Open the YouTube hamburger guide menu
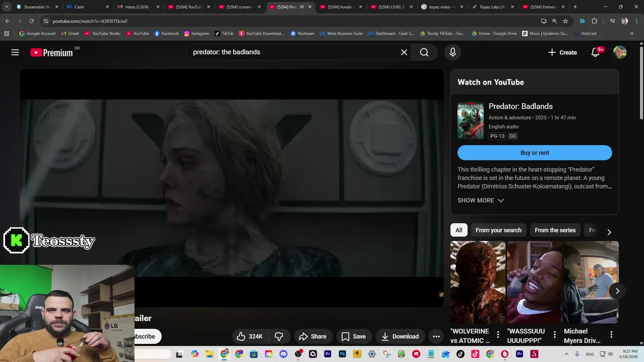 point(15,52)
